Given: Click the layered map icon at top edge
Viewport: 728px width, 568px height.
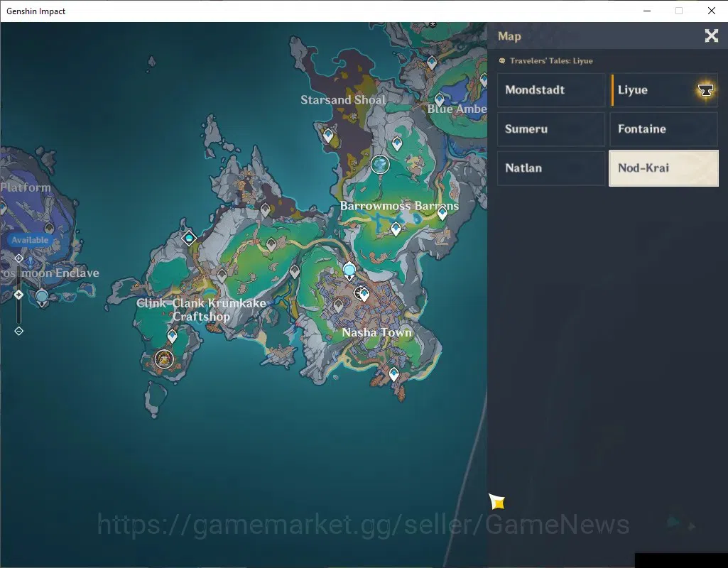Looking at the screenshot, I should [x=433, y=24].
